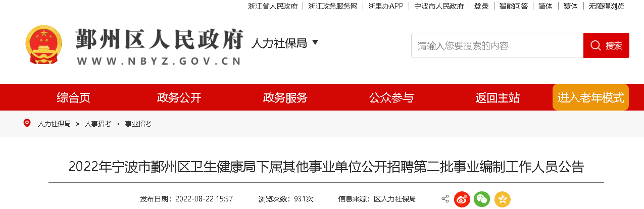Click the 登录 login link
The image size is (644, 209).
[481, 6]
